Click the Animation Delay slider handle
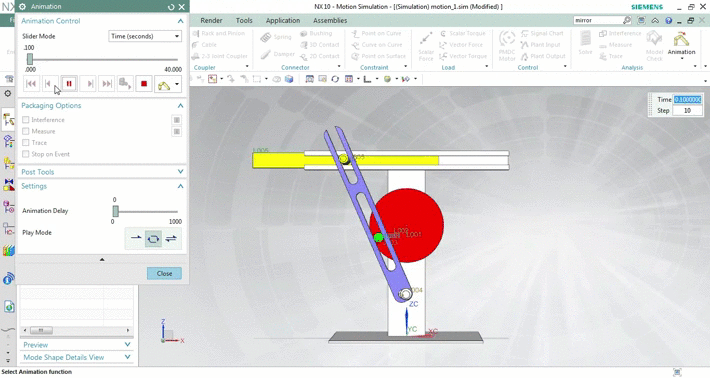710x378 pixels. pyautogui.click(x=115, y=211)
